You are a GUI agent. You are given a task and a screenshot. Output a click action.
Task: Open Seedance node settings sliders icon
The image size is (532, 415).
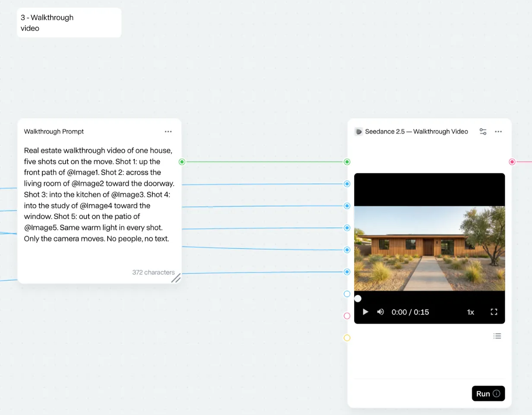click(x=483, y=132)
